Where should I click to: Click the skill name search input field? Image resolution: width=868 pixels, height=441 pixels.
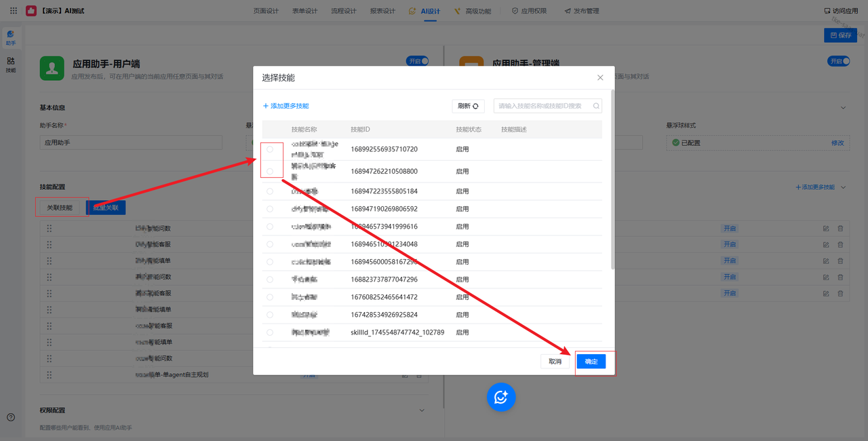(544, 106)
